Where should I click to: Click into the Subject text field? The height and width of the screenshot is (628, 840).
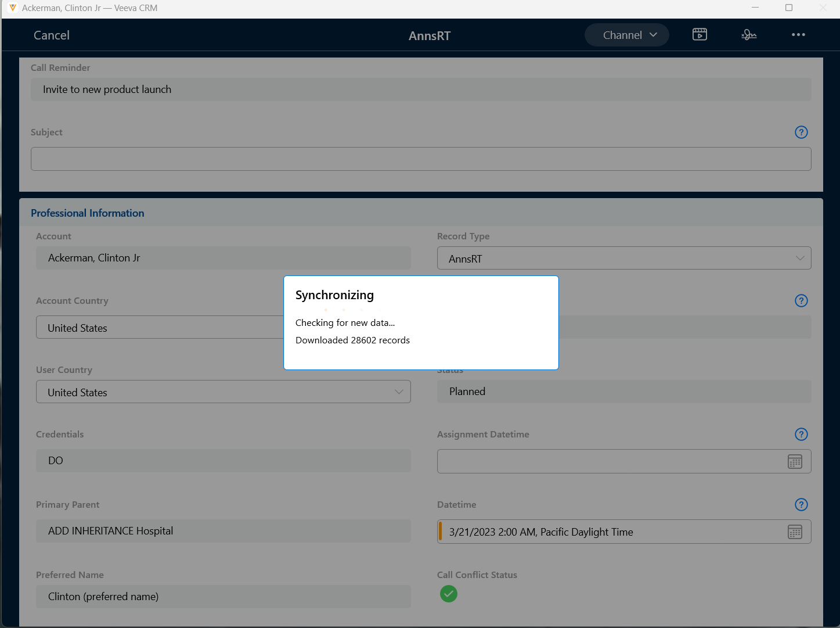point(420,159)
